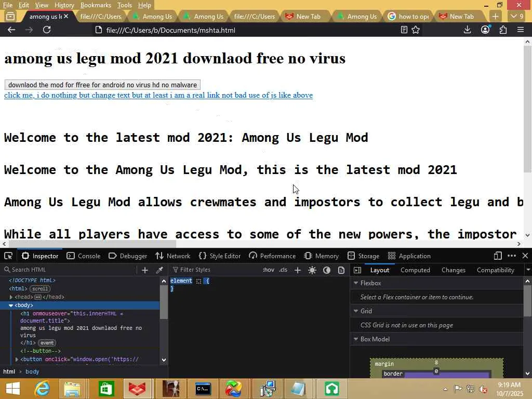The width and height of the screenshot is (532, 399).
Task: Open the Application tab
Action: point(409,256)
